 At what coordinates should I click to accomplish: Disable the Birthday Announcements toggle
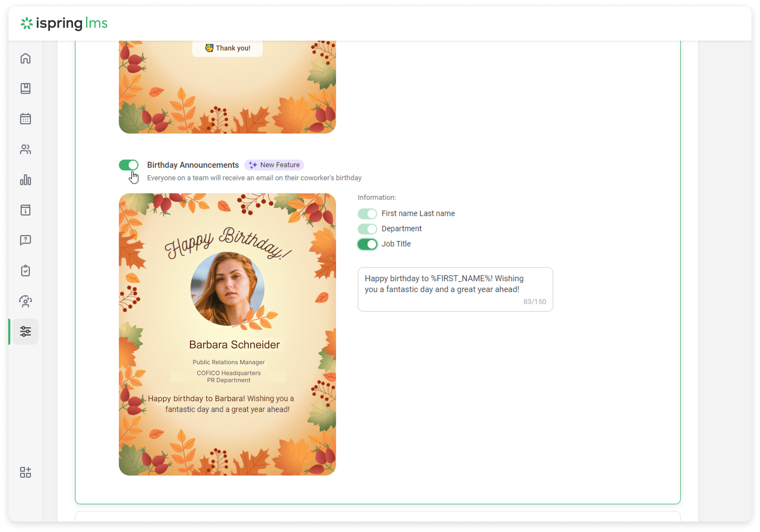(x=128, y=165)
